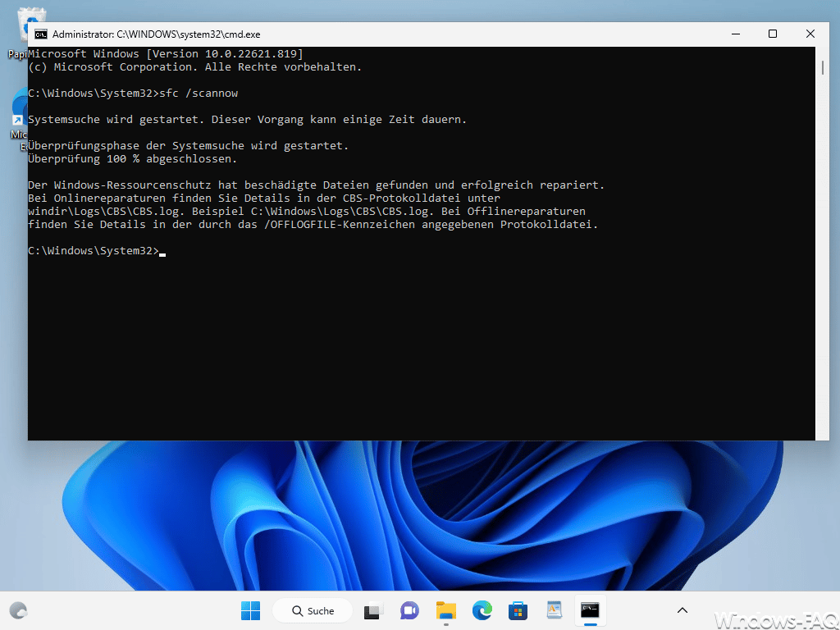Maximize the Administrator cmd.exe window
The width and height of the screenshot is (840, 630).
[x=773, y=34]
